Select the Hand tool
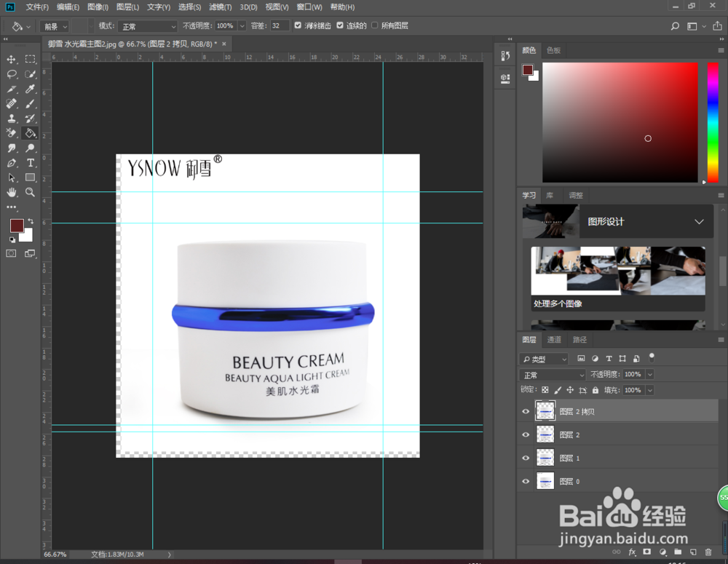Screen dimensions: 728x564 pos(12,192)
